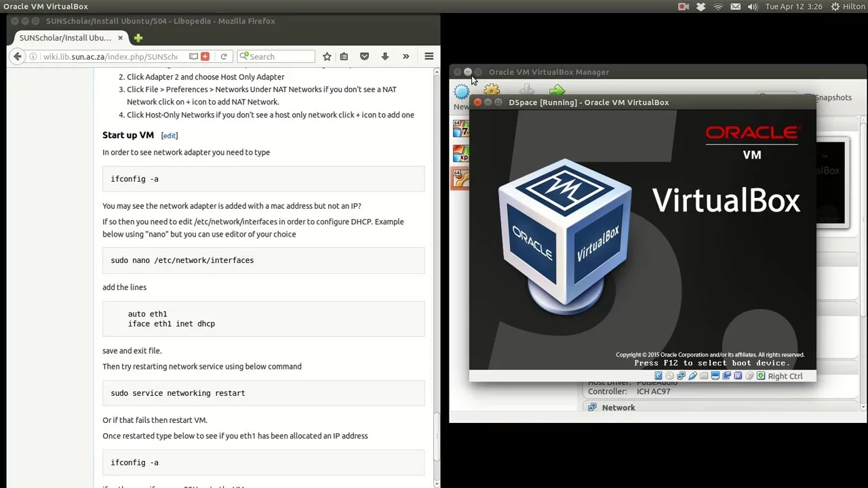868x488 pixels.
Task: Go back in Firefox history
Action: click(18, 56)
